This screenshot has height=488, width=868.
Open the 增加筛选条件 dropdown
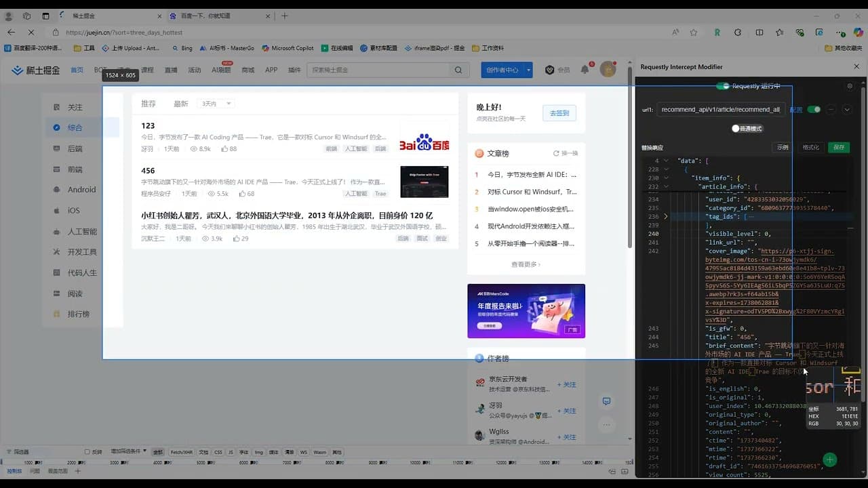[x=129, y=451]
